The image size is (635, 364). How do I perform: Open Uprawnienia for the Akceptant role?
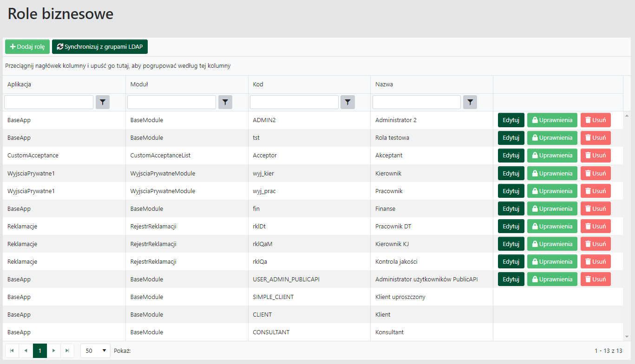552,156
